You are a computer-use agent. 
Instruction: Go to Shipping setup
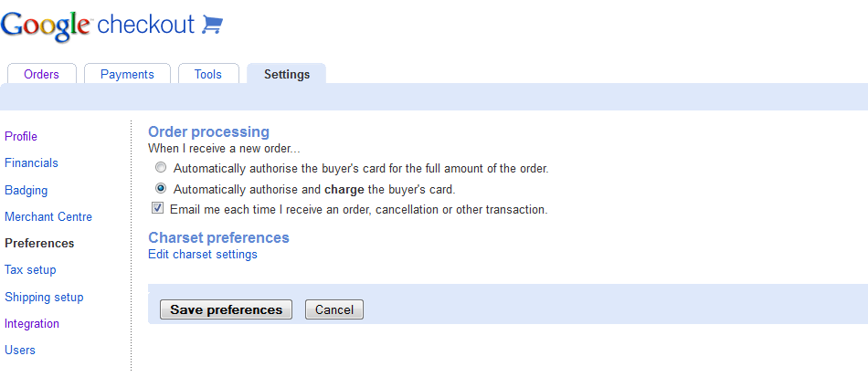[x=44, y=297]
